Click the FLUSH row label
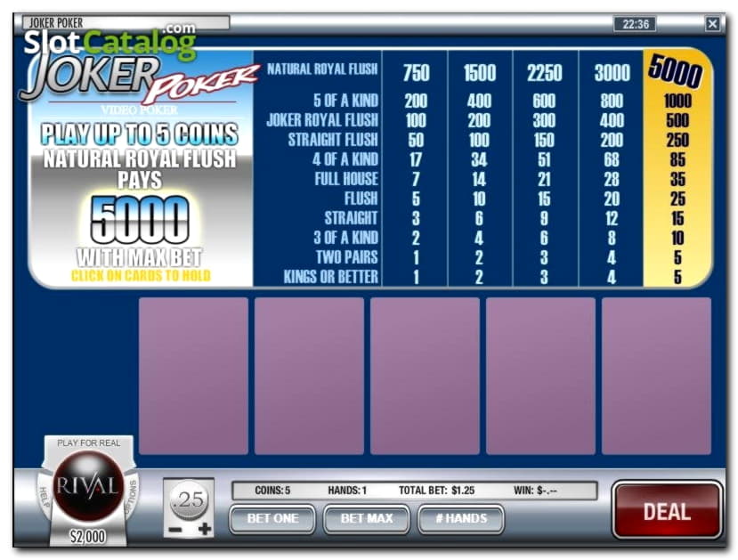Image resolution: width=738 pixels, height=560 pixels. click(x=361, y=199)
